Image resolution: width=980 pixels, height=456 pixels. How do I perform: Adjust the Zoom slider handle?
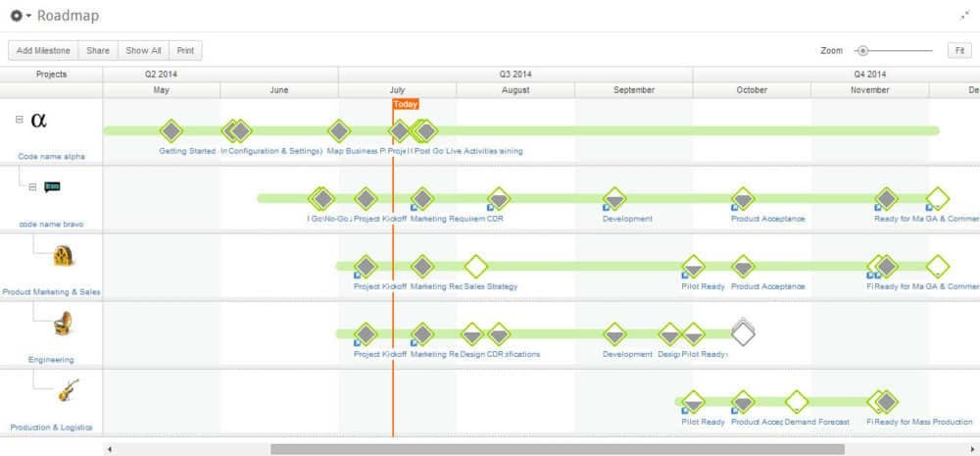click(862, 50)
